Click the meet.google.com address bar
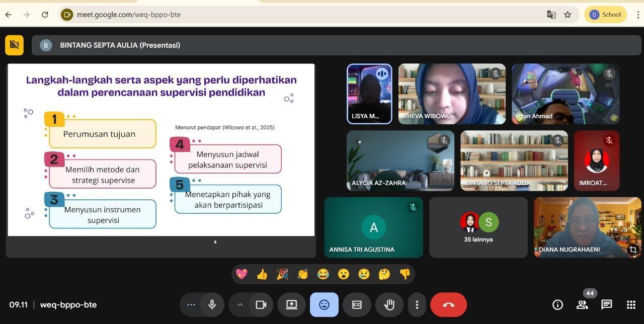Screen dimensions: 644x324 (302, 15)
